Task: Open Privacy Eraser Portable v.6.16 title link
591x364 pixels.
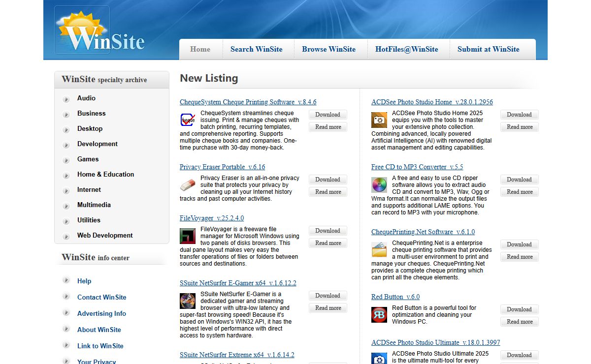Action: 222,167
